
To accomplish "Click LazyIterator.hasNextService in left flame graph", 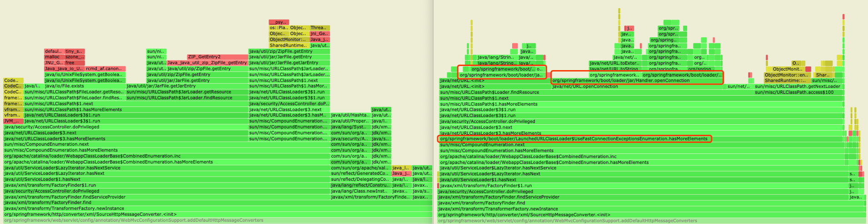I will [x=166, y=168].
